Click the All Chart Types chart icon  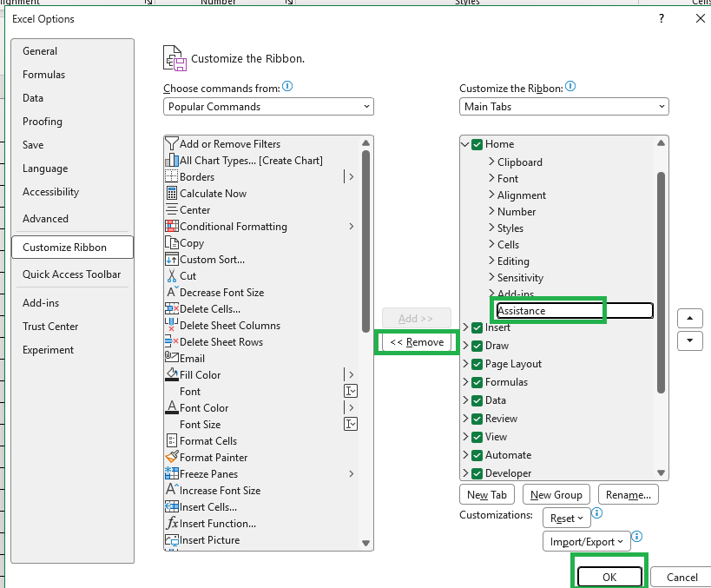tap(171, 160)
